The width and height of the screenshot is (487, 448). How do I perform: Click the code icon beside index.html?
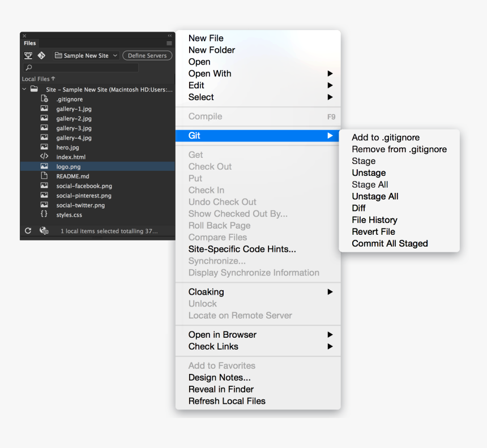[x=44, y=157]
